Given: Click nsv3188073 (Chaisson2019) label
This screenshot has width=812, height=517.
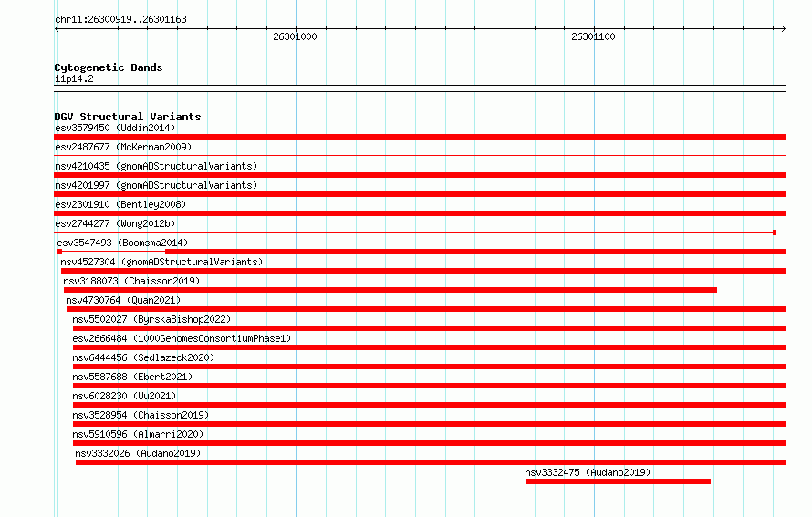Looking at the screenshot, I should pos(131,281).
